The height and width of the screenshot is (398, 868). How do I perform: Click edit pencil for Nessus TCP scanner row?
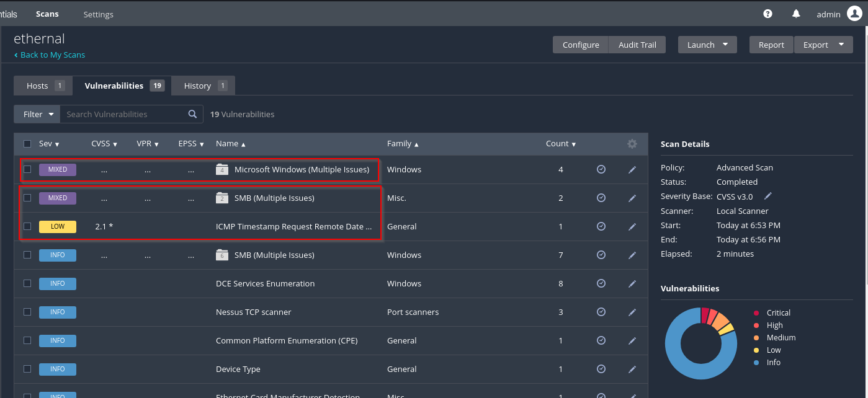(632, 312)
